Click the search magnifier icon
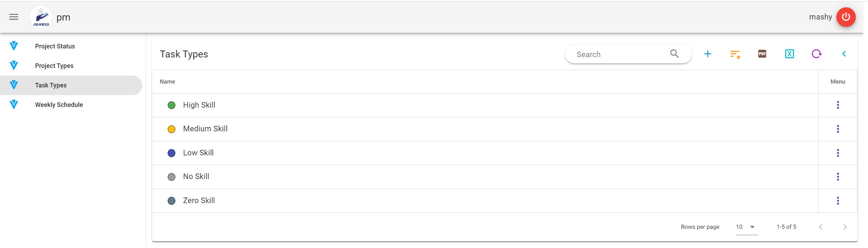This screenshot has height=248, width=868. 674,54
